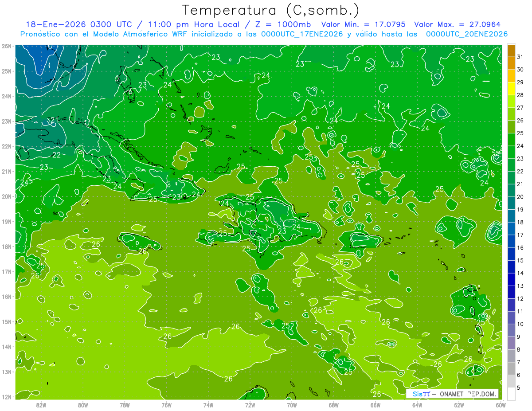Click the orange-brown color bar segment above 31
Screen dimensions: 532x411
(x=511, y=51)
